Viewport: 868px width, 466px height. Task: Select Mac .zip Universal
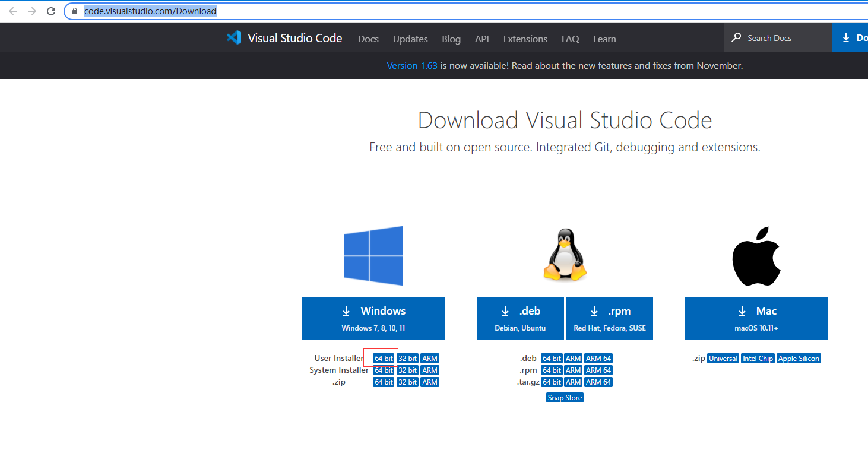tap(723, 359)
